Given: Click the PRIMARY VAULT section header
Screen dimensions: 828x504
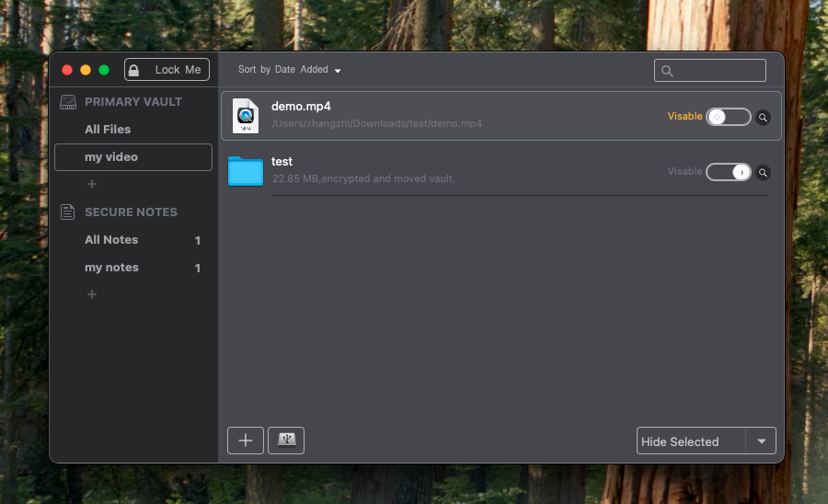Looking at the screenshot, I should (133, 102).
